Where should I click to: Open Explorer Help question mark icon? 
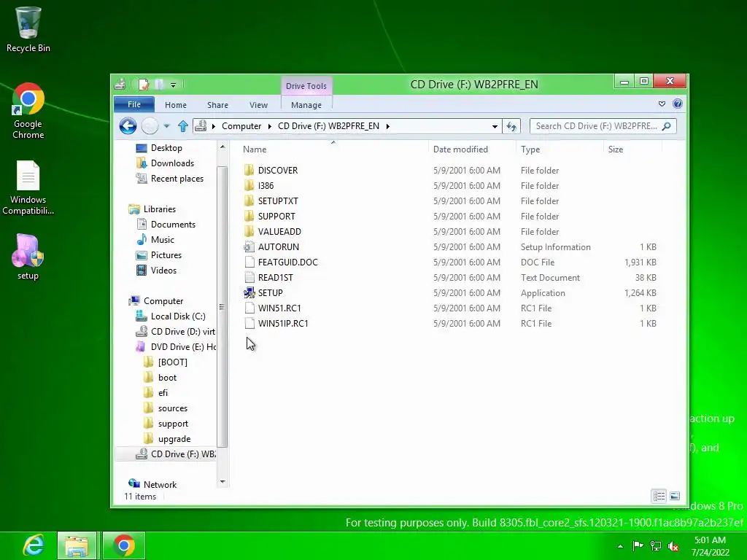click(x=677, y=104)
